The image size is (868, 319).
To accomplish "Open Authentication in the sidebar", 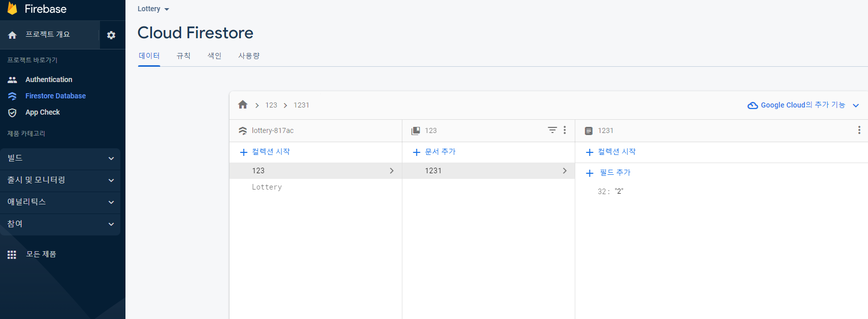I will click(x=49, y=79).
